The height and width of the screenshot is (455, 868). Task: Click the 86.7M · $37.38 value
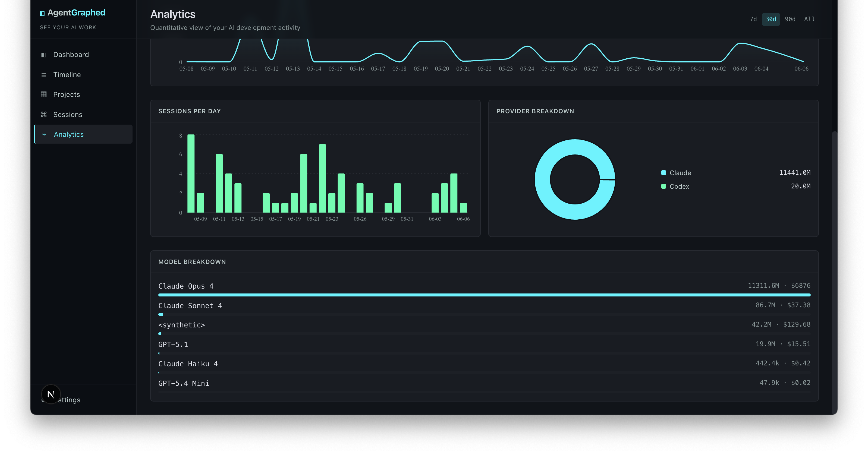pos(783,305)
